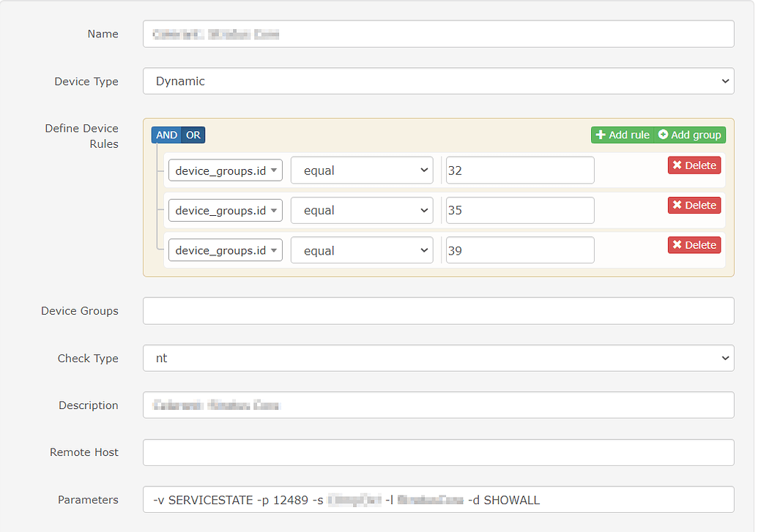Open the third rule's equal operator dropdown
This screenshot has height=532, width=758.
362,250
